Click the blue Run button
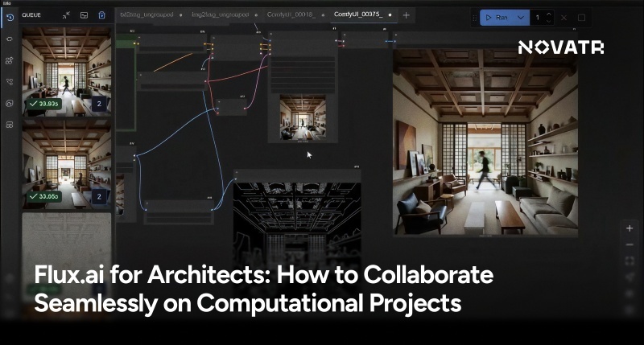This screenshot has height=345, width=644. (x=497, y=17)
